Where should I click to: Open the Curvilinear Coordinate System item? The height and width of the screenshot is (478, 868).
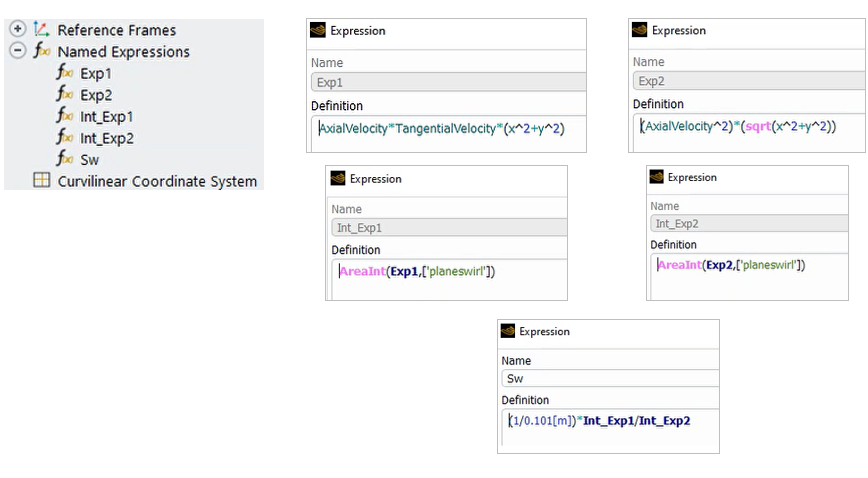[157, 181]
